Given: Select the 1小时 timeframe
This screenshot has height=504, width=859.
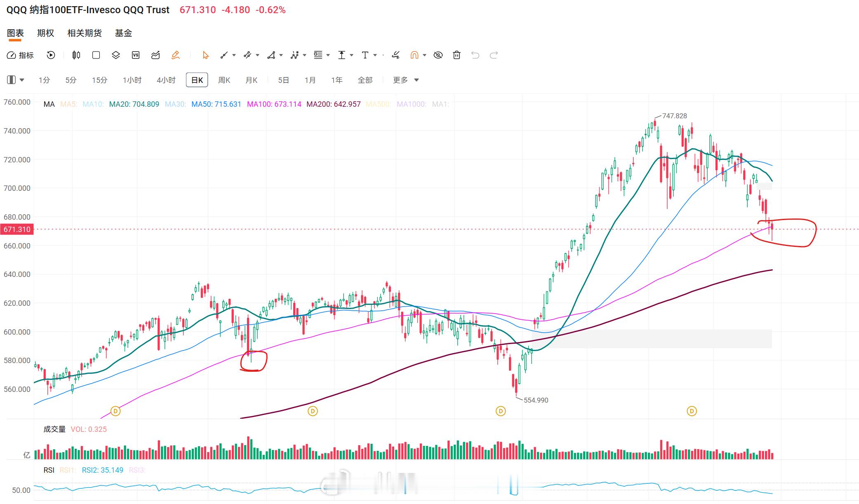Looking at the screenshot, I should coord(132,80).
